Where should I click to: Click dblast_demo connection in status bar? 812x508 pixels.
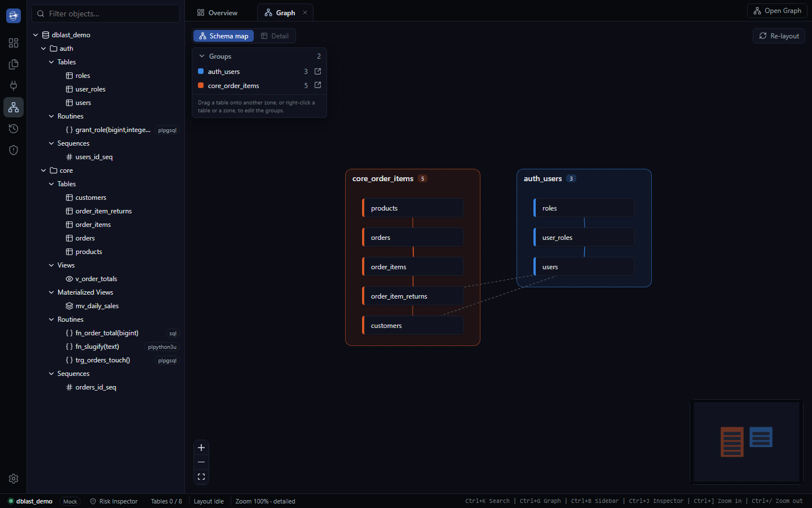pos(30,501)
